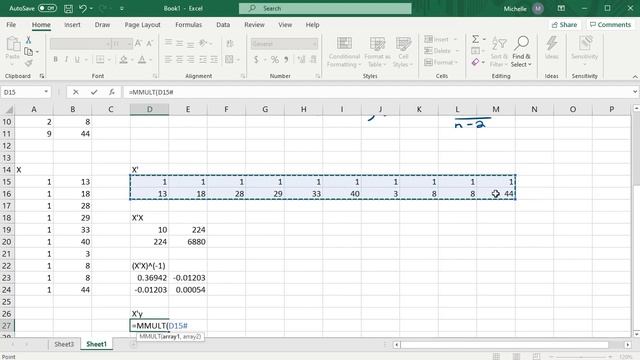Open Cell Styles gallery
Screen dimensions: 640x360
403,52
